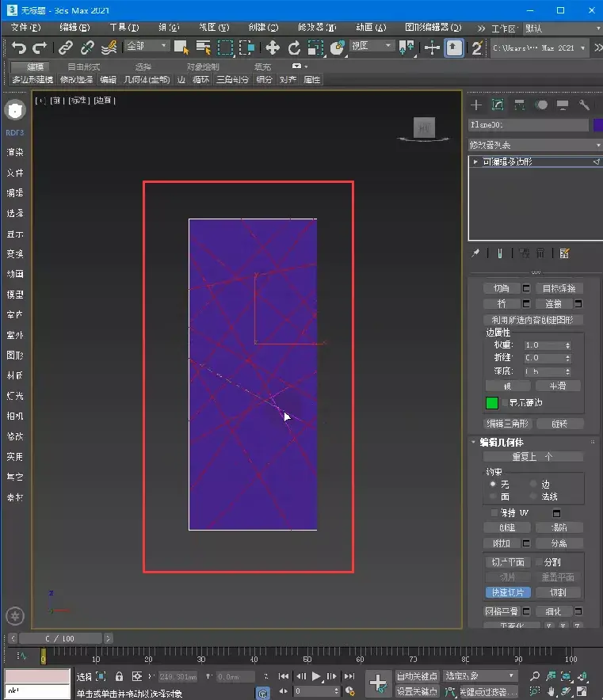Click the Undo arrow in the main toolbar

tap(19, 48)
